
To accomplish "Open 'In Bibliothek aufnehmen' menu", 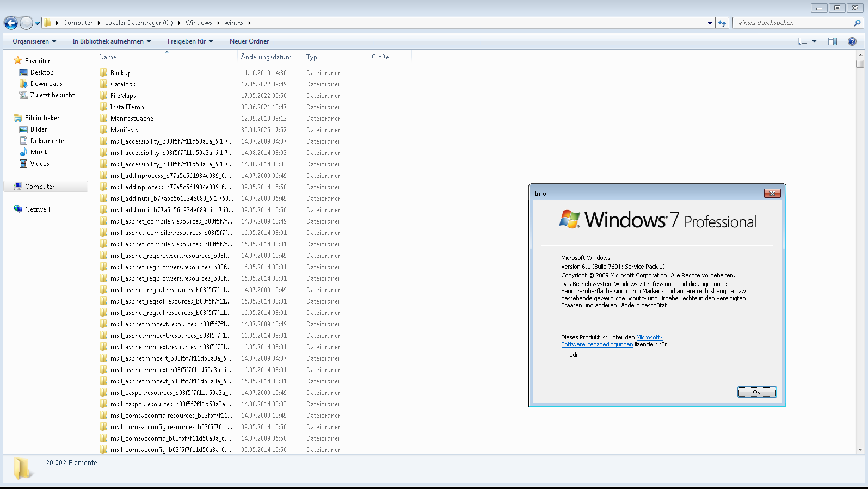I will pos(112,41).
